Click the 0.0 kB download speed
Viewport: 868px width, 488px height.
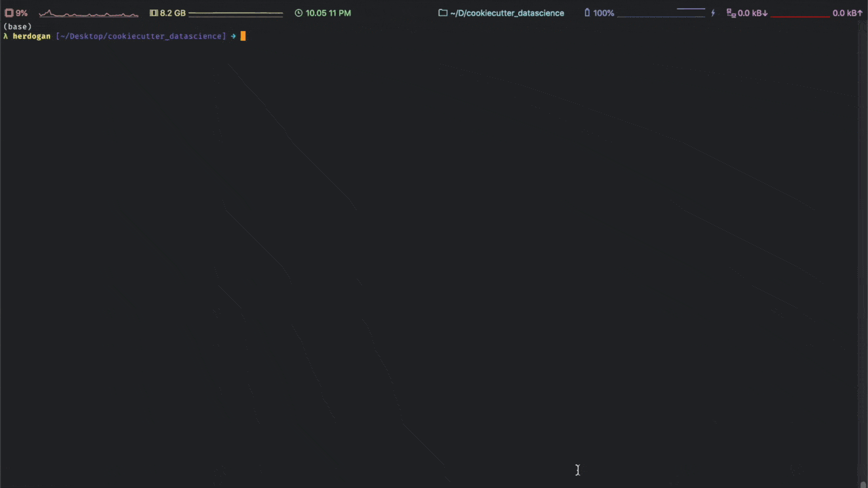(x=753, y=13)
